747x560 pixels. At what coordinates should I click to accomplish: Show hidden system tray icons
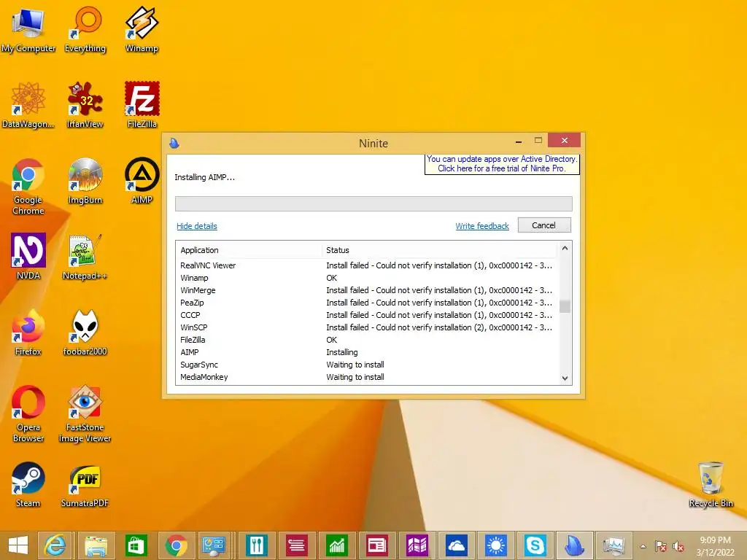point(643,546)
